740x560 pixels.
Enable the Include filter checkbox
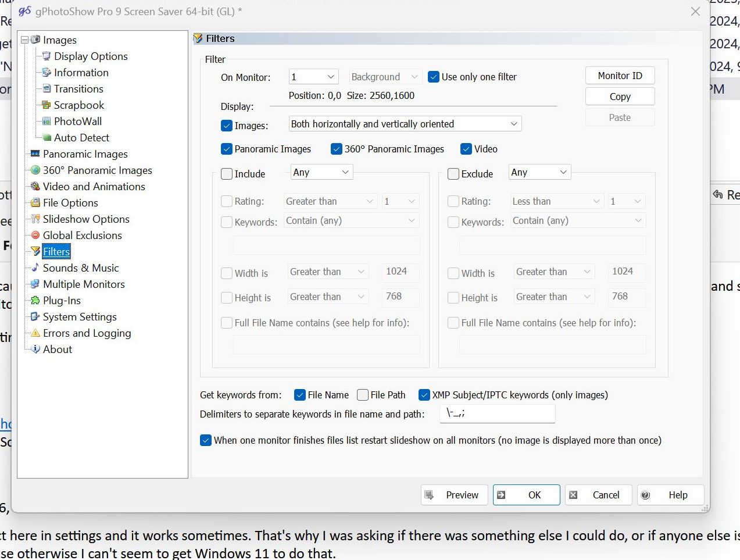click(227, 174)
